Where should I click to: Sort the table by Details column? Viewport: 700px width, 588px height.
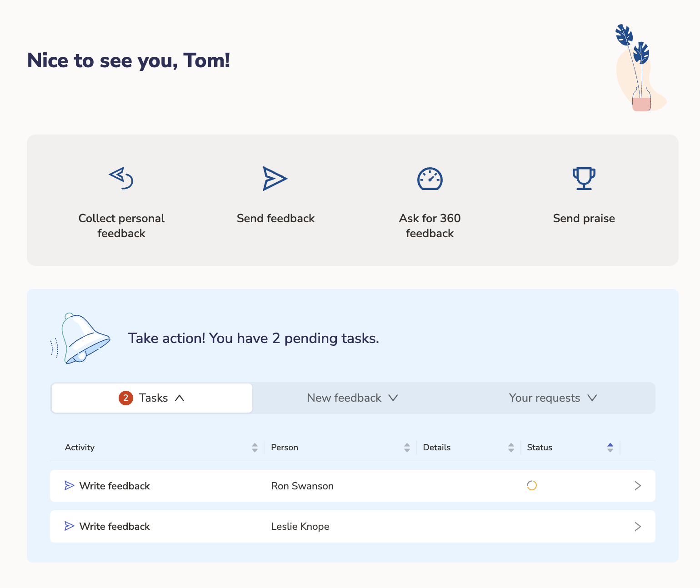pos(511,448)
